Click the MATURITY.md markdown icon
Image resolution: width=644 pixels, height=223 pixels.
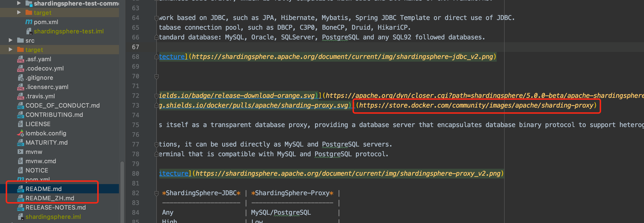pos(20,142)
